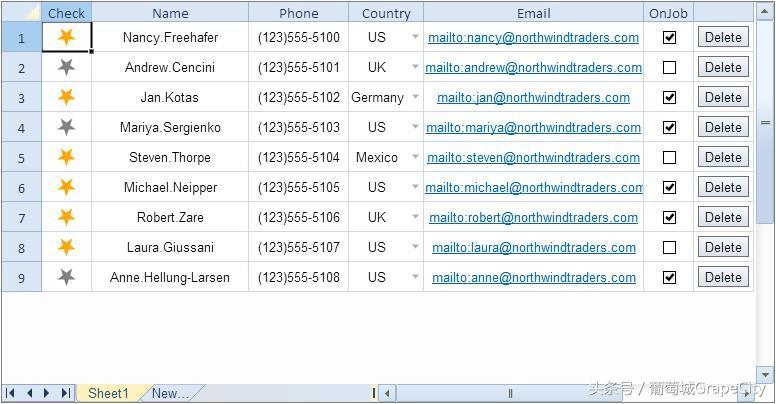The height and width of the screenshot is (404, 776).
Task: Open Country dropdown for Mariya.Sergienko
Action: pos(415,127)
